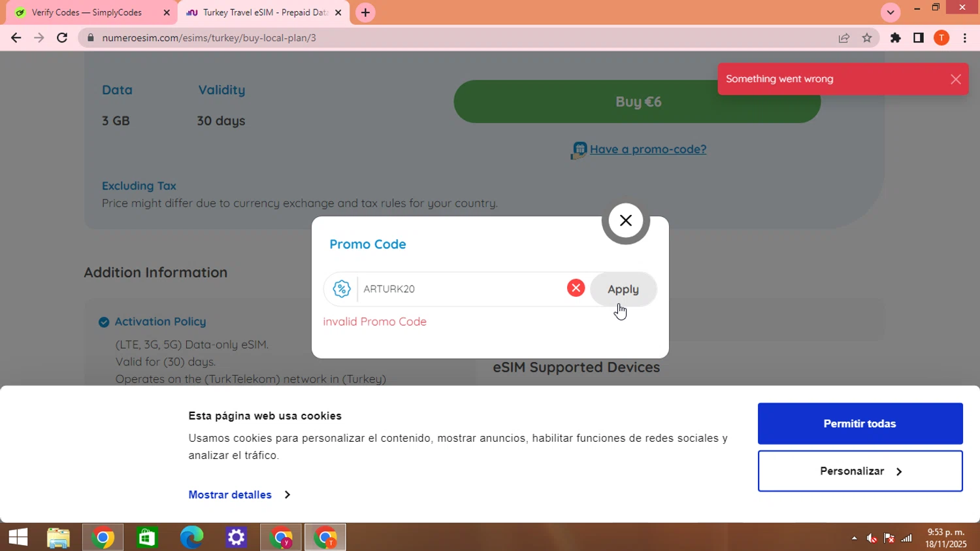
Task: Click the Buy €6 button
Action: click(637, 102)
